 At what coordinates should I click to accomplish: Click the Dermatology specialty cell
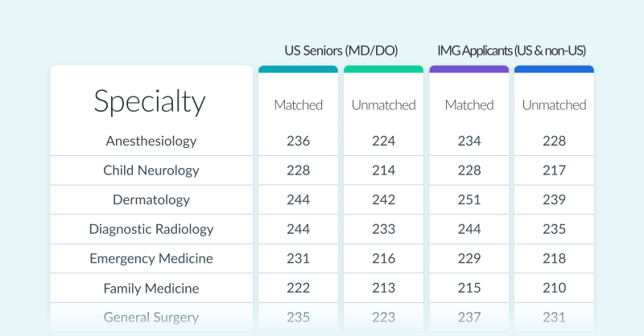151,199
